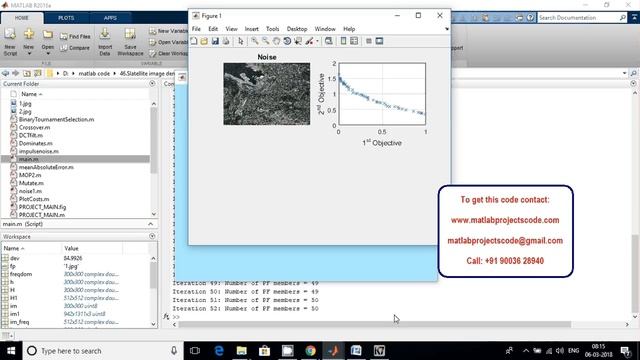Screen dimensions: 640x360
Task: Select the Rotate 3D tool
Action: [287, 41]
